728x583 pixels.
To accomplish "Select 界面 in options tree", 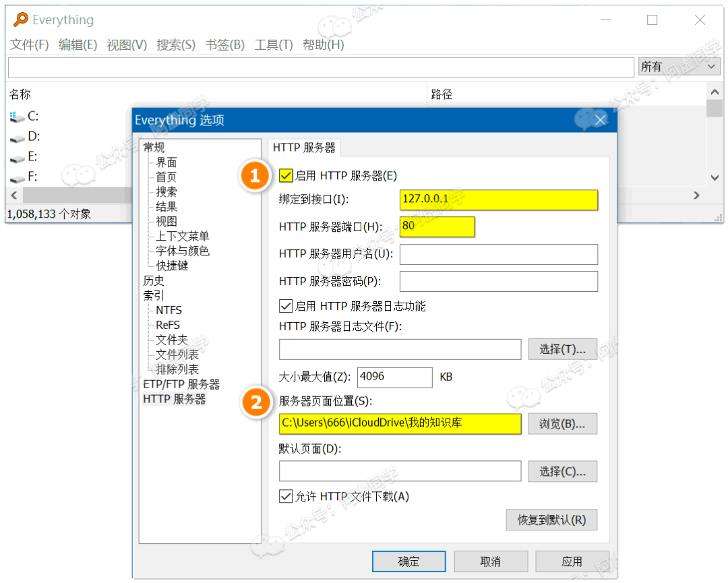I will point(166,162).
